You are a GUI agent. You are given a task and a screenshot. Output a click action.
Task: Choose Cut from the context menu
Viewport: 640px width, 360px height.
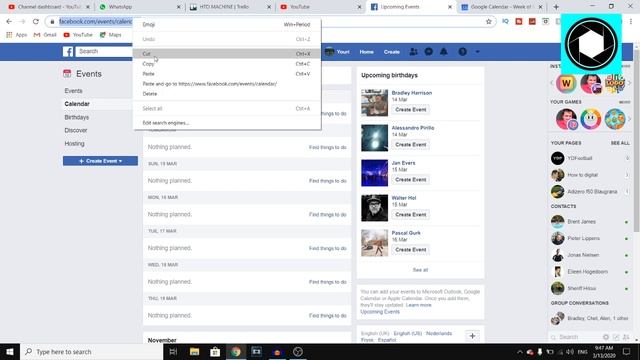(x=227, y=53)
